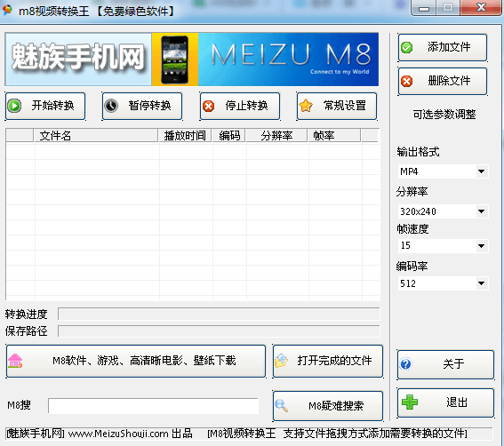Click the folder icon on 打开完成的文件
The height and width of the screenshot is (446, 504).
pos(281,361)
